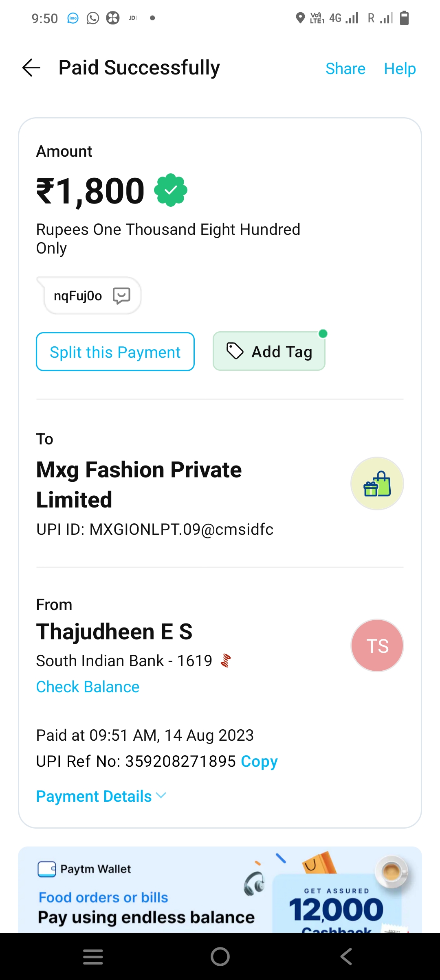Tap the message bubble icon beside nqFuj0o

[121, 295]
